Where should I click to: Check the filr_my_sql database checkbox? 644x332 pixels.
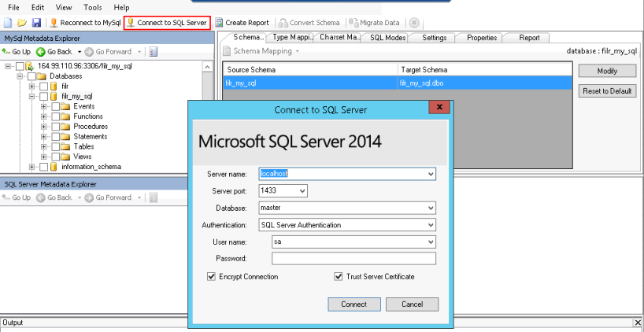pyautogui.click(x=43, y=97)
